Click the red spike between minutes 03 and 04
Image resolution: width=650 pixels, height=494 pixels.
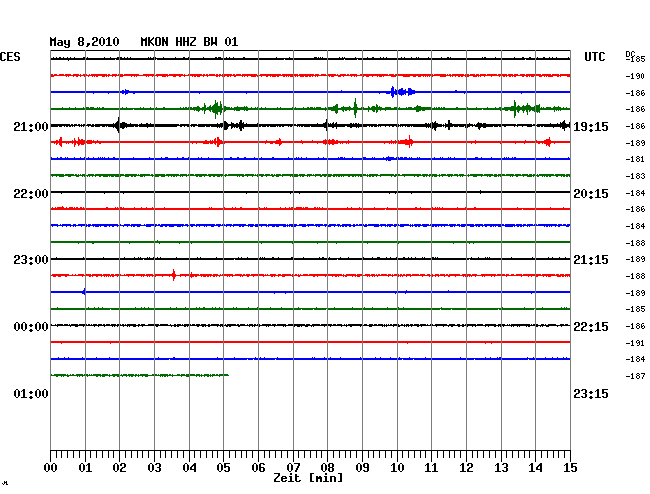(174, 275)
